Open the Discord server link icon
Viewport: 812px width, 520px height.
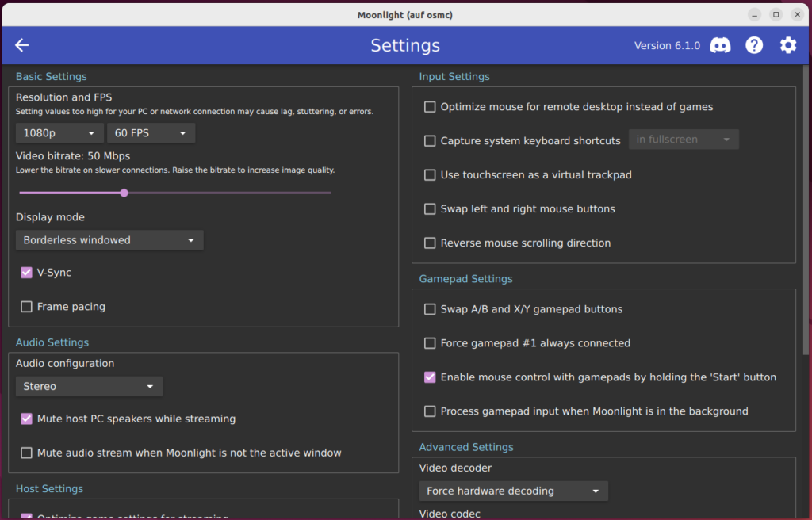click(x=720, y=45)
